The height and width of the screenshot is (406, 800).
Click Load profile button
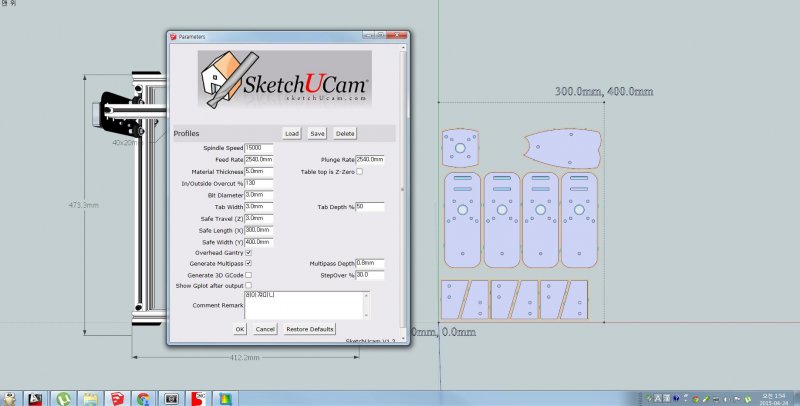pos(291,133)
